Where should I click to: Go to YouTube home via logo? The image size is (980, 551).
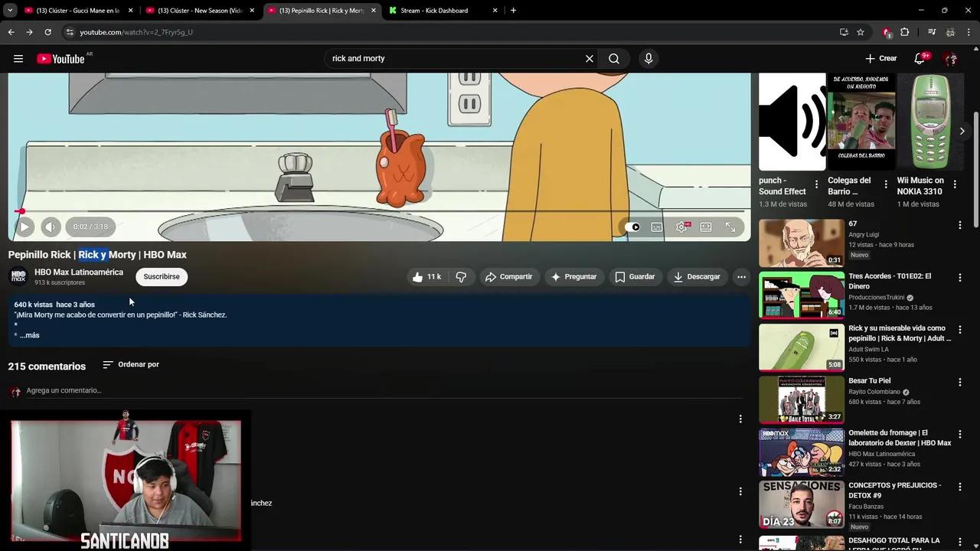(x=60, y=59)
